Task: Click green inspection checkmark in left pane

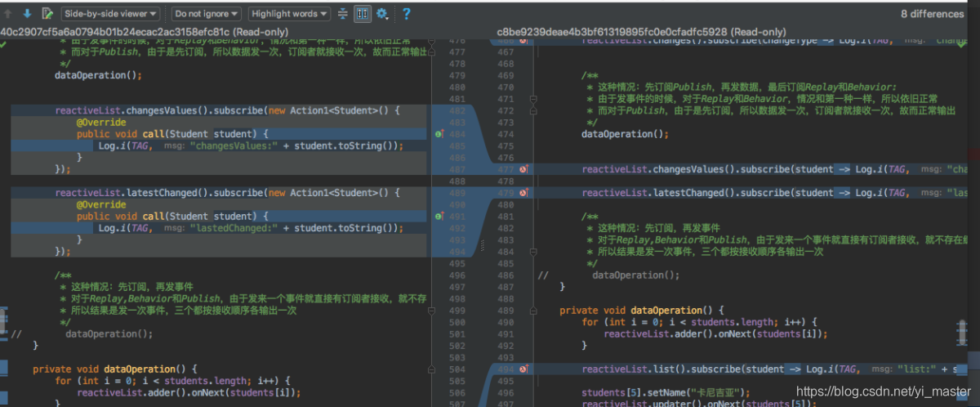Action: coord(4,45)
